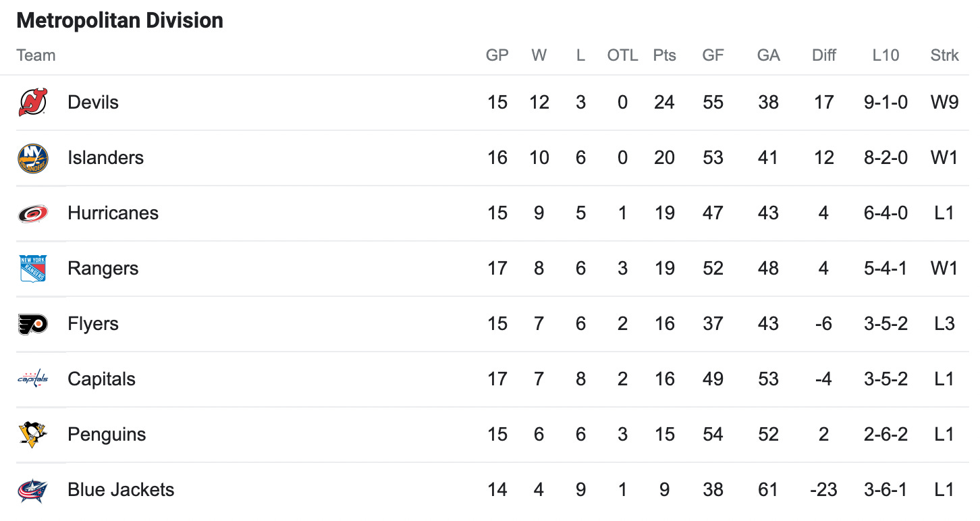Screen dimensions: 980x521
Task: Click the Strk column header
Action: [944, 55]
